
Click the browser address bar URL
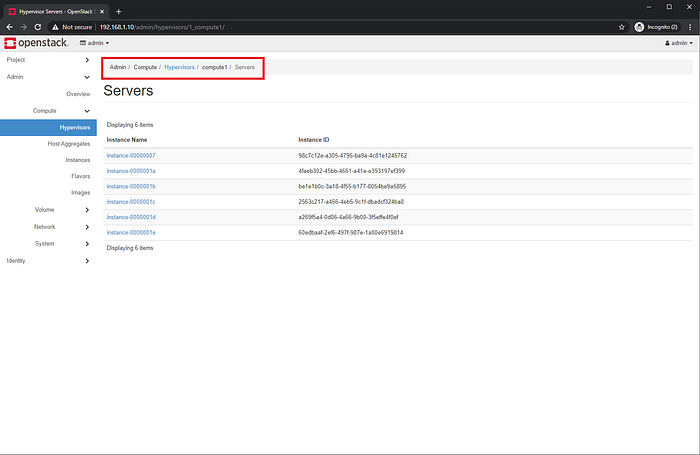pyautogui.click(x=162, y=27)
